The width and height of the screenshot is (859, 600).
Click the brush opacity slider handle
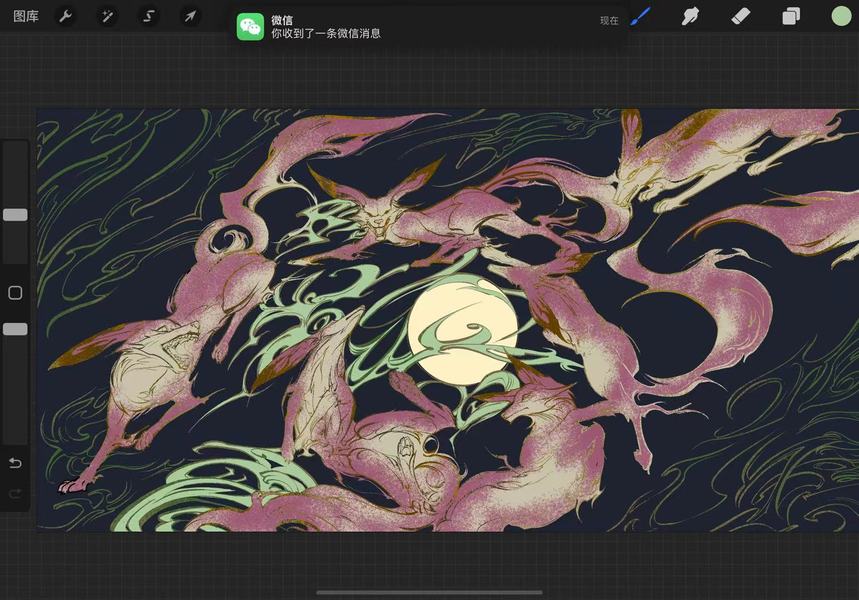coord(15,329)
